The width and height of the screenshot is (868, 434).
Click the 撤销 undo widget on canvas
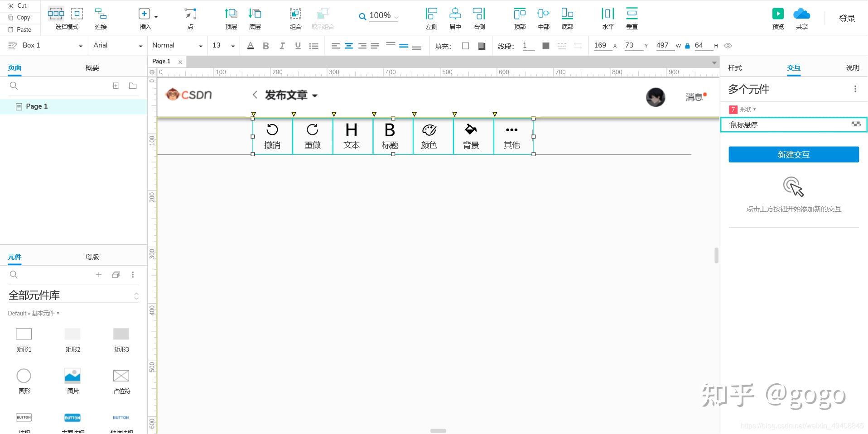tap(272, 136)
